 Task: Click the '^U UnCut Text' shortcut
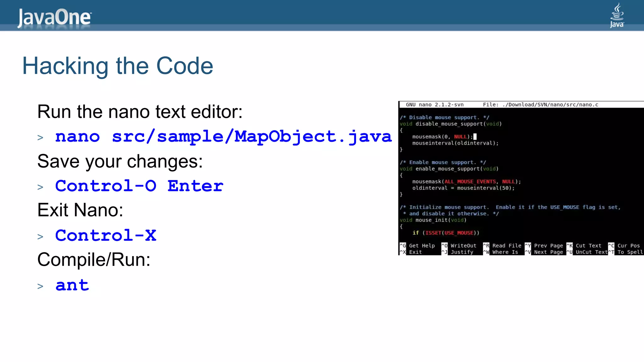tap(587, 252)
